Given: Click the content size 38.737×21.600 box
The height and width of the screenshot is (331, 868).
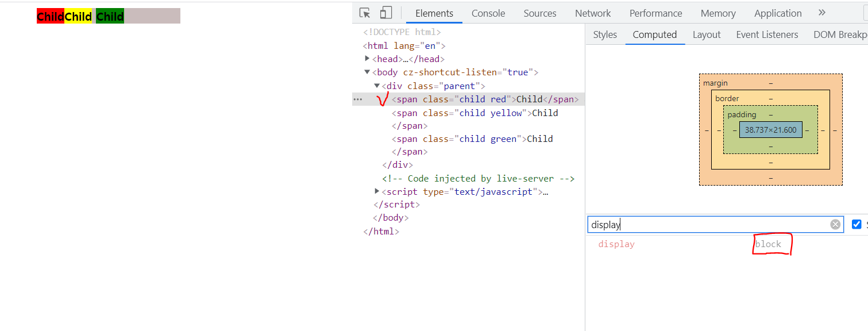Looking at the screenshot, I should point(770,130).
